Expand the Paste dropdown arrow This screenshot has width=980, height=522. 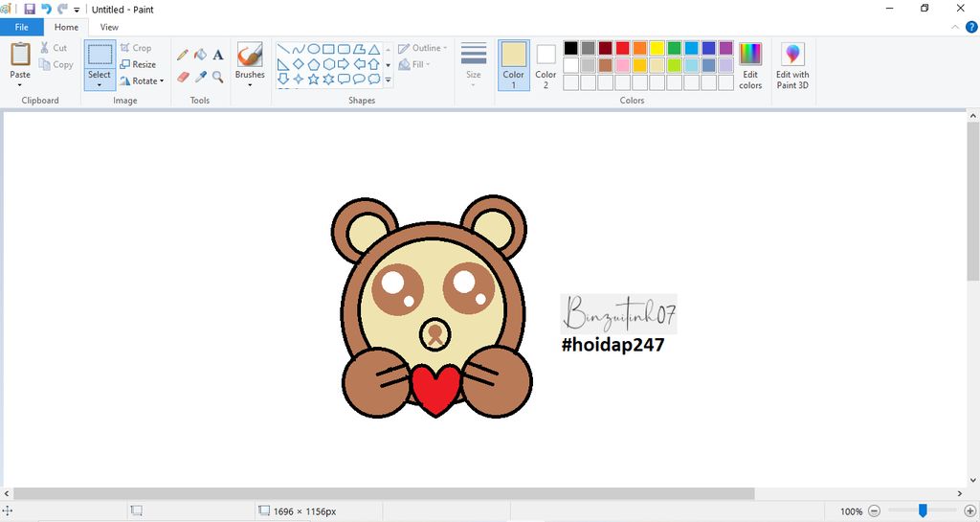(x=20, y=85)
